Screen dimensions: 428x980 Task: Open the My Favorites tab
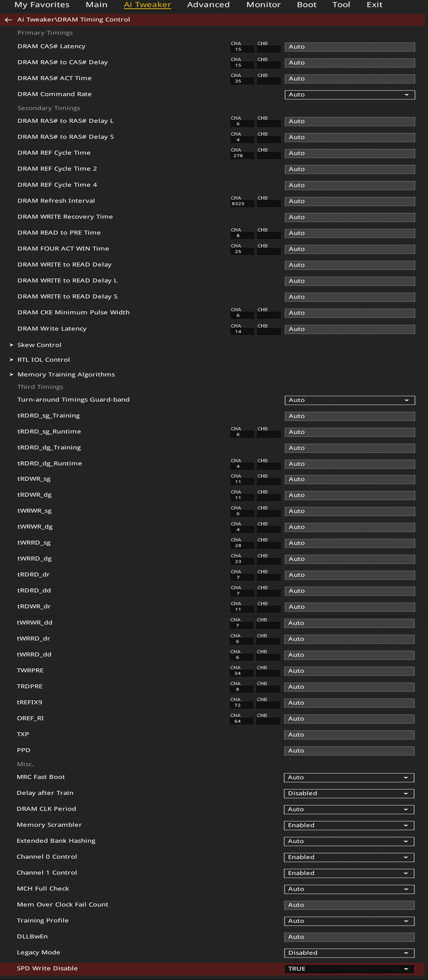pos(42,5)
